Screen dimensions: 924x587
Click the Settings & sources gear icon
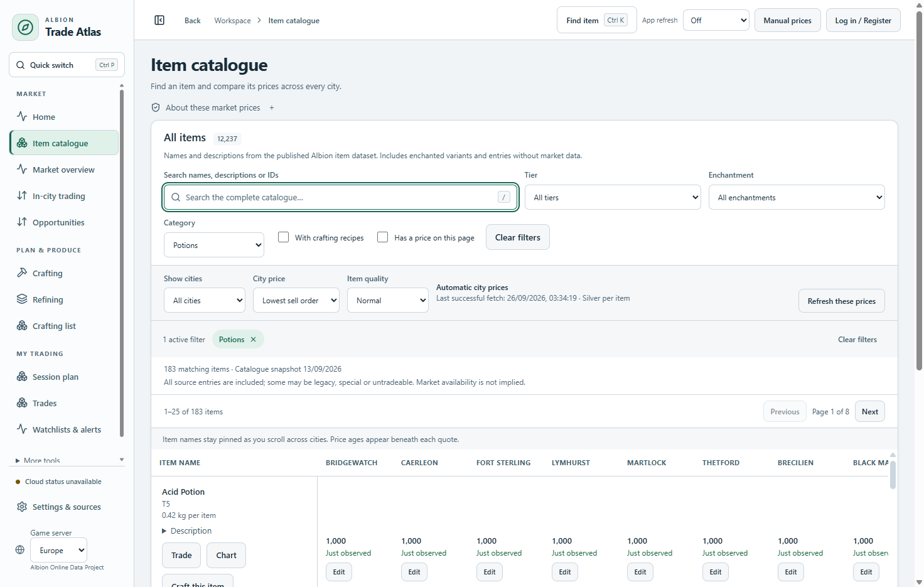coord(22,507)
